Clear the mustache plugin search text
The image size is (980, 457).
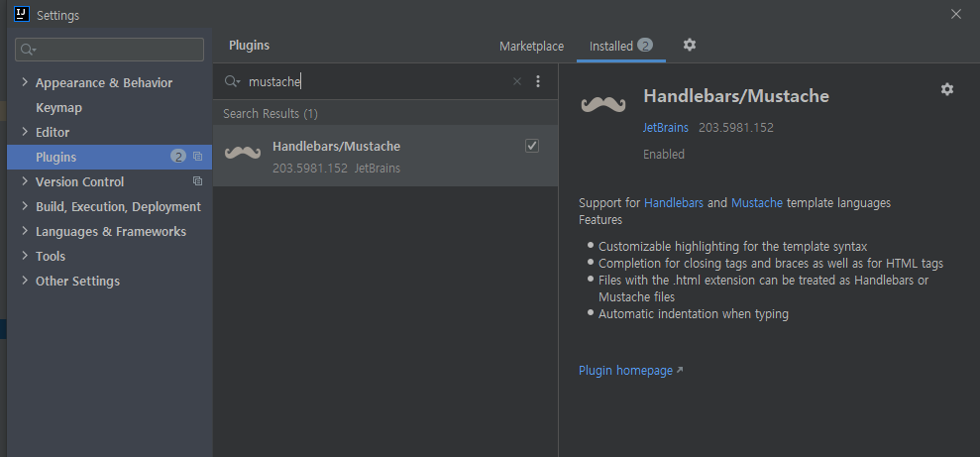[517, 81]
